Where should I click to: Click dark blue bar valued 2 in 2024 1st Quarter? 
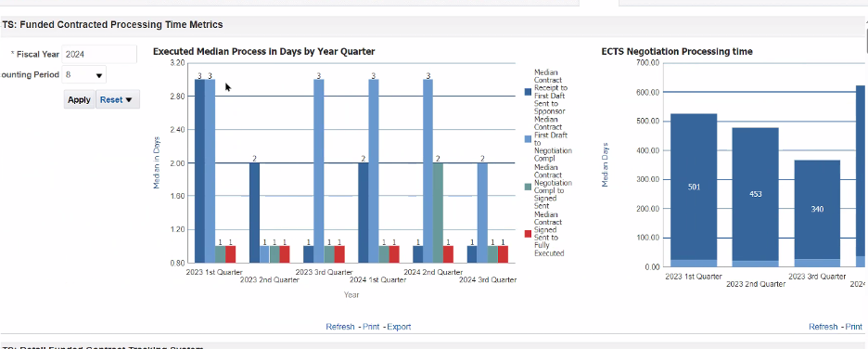[364, 213]
